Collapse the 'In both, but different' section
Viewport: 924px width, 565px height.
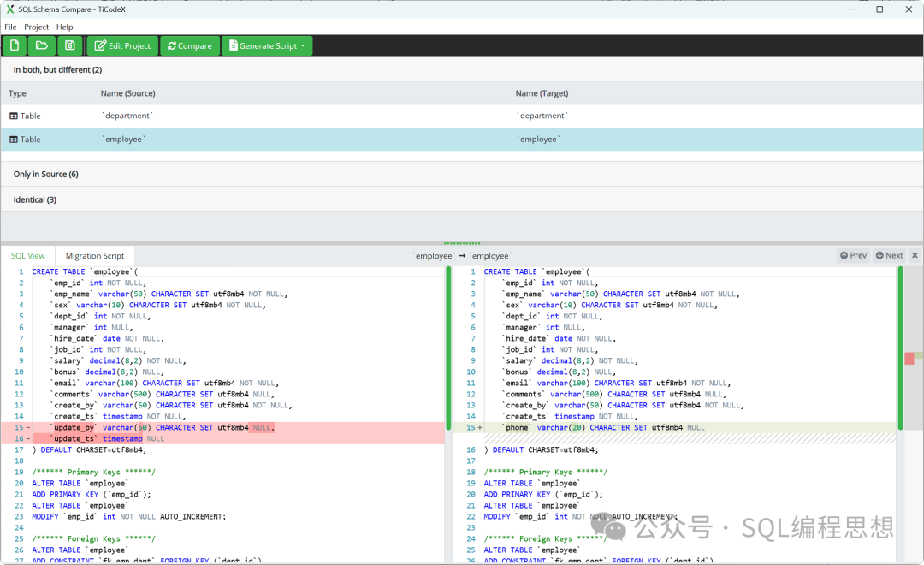[57, 69]
